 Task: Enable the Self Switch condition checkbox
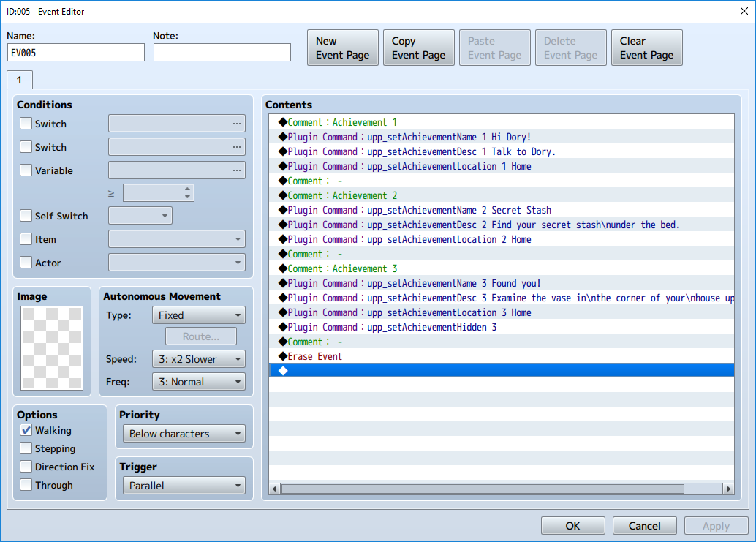[x=26, y=216]
